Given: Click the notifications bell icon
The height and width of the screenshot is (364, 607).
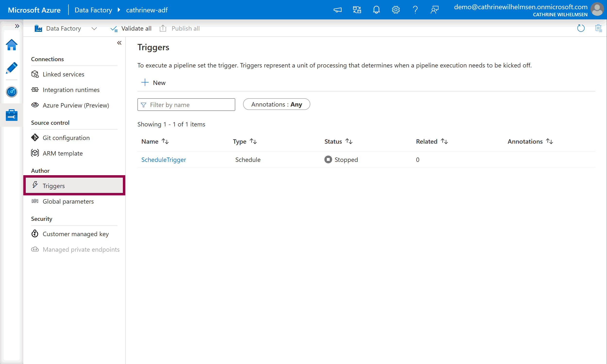Looking at the screenshot, I should click(376, 10).
